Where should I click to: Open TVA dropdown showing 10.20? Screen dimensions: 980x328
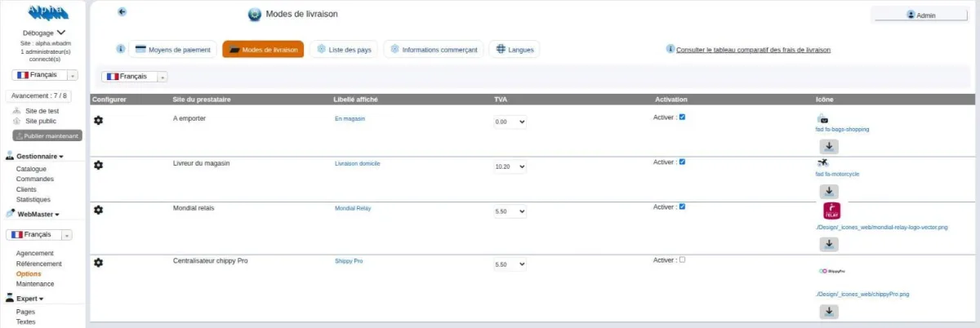[510, 166]
